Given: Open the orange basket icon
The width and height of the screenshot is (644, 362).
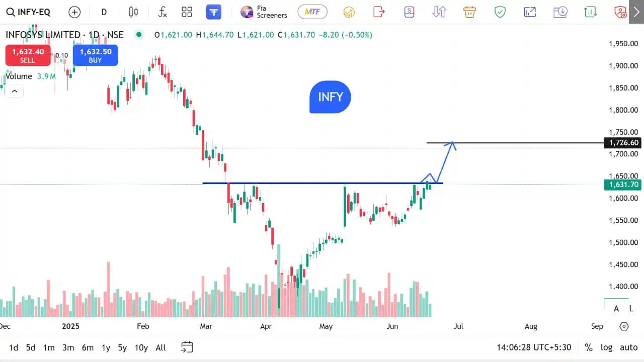Looking at the screenshot, I should pyautogui.click(x=469, y=12).
